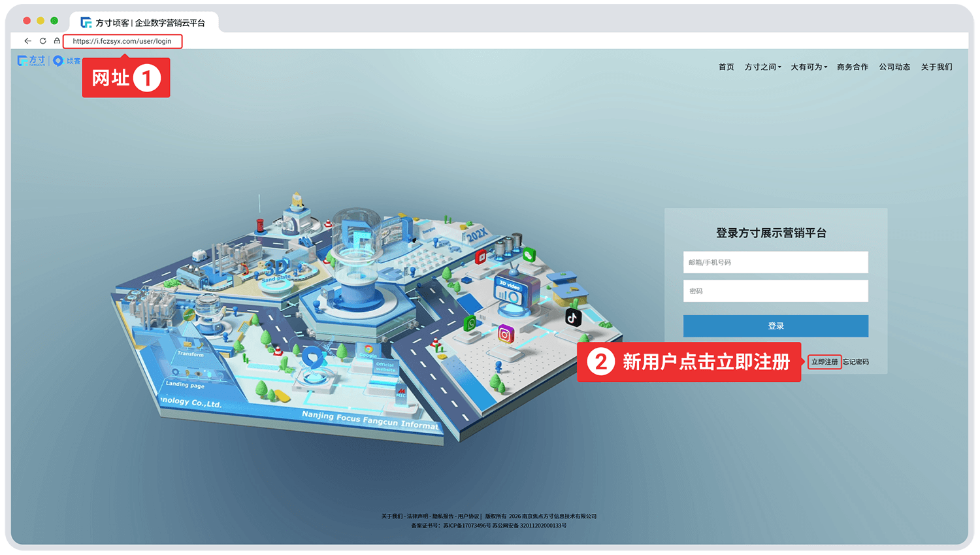The height and width of the screenshot is (555, 980).
Task: Click the 版权所有 copyright text in the footer
Action: click(496, 516)
